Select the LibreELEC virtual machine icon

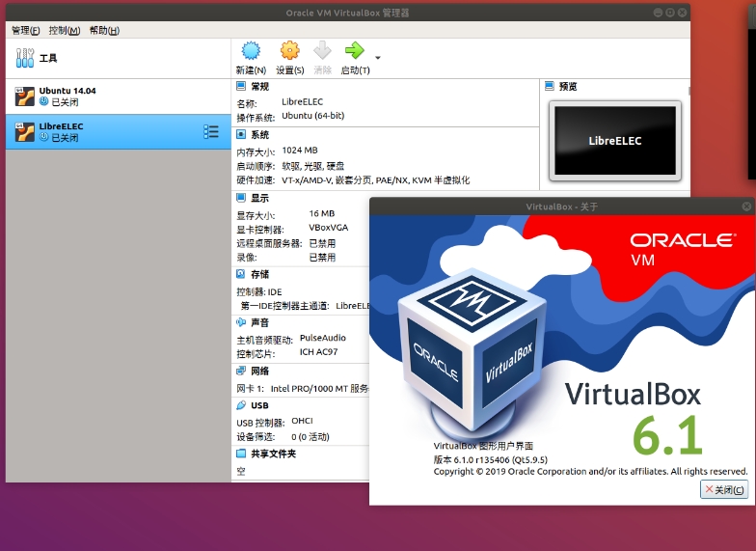25,131
